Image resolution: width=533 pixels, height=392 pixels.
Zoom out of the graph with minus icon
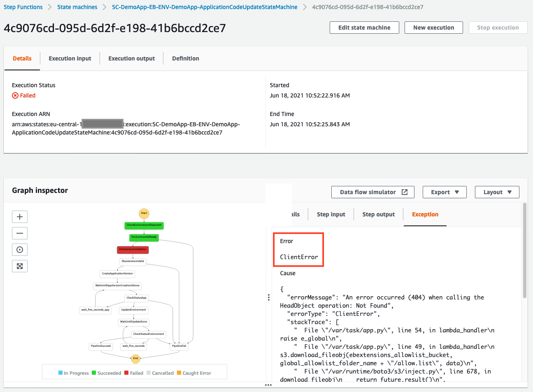[x=20, y=233]
